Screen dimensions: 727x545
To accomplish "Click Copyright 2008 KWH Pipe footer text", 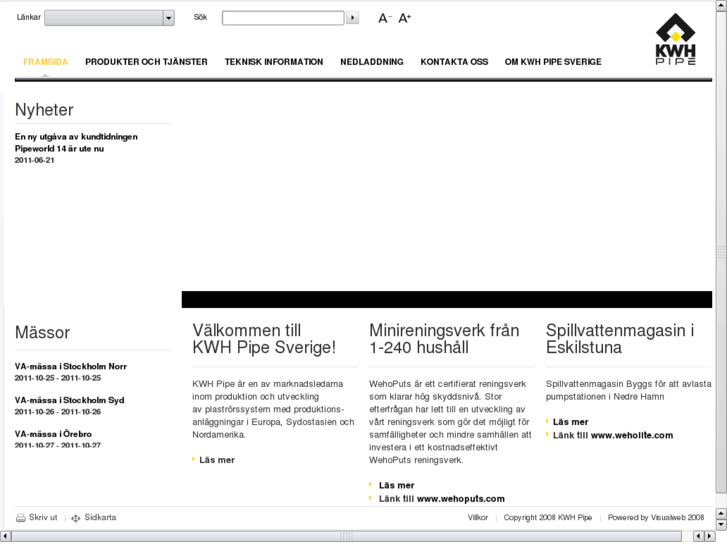I will click(x=548, y=518).
